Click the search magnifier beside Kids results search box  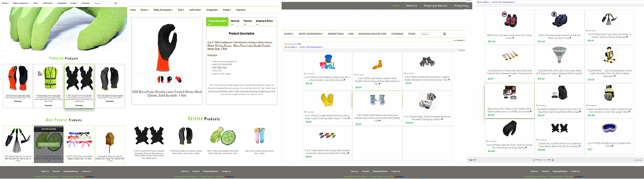coord(444,34)
